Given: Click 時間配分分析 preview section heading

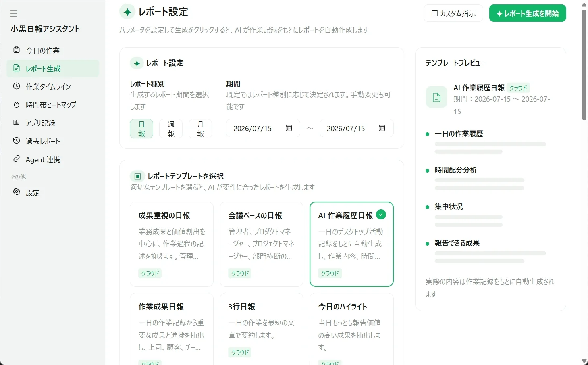Looking at the screenshot, I should 456,170.
